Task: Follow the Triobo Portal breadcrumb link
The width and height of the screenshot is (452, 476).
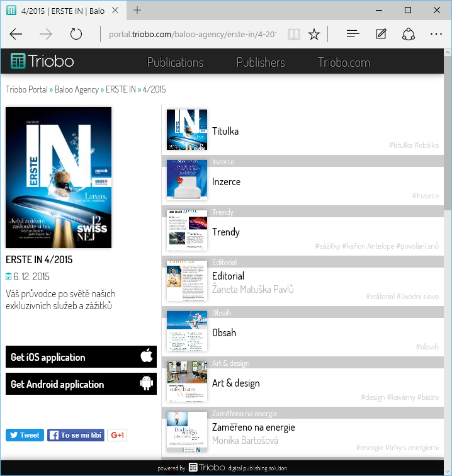Action: (x=26, y=89)
